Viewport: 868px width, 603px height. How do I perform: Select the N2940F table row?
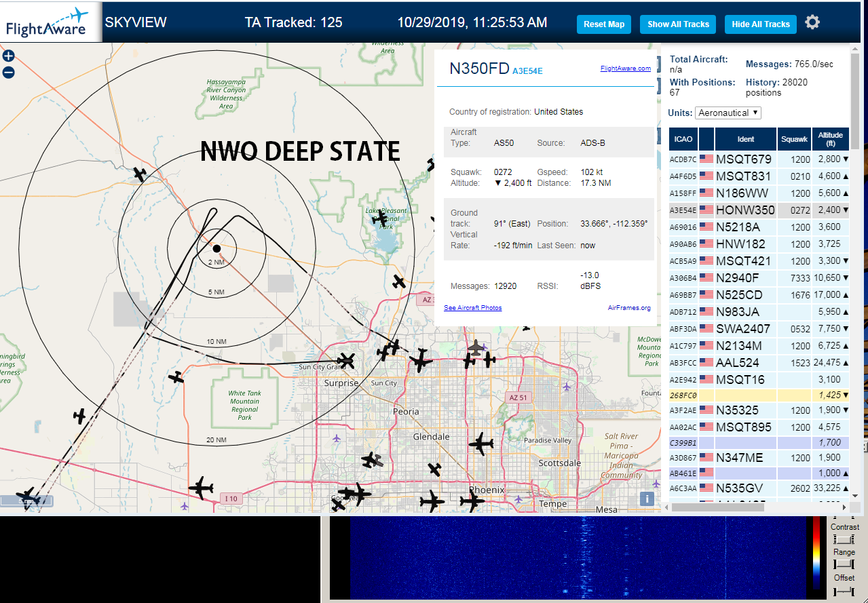(x=759, y=278)
